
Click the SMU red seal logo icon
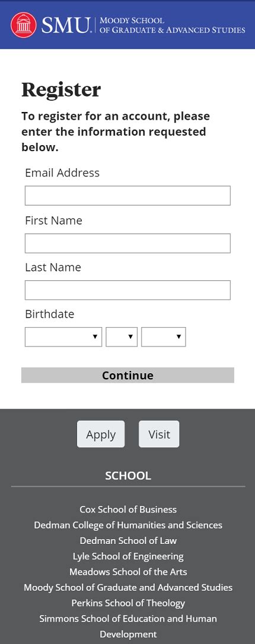pos(24,25)
